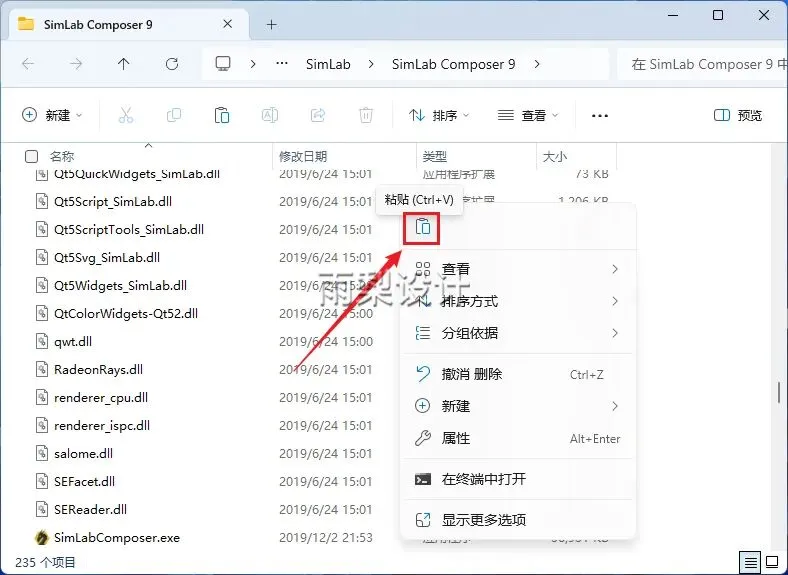Click the share icon in the toolbar
Screen dimensions: 788x575
click(x=318, y=115)
